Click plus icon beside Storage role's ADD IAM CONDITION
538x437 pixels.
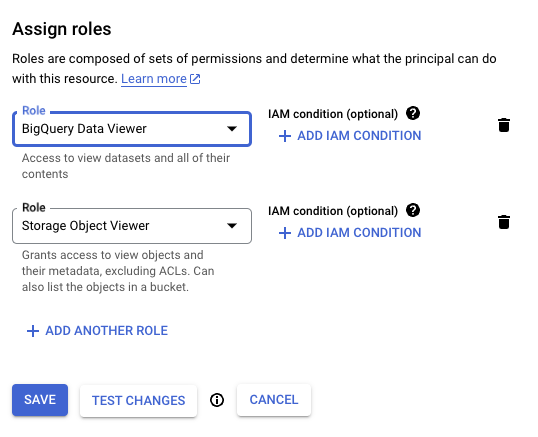[x=285, y=233]
